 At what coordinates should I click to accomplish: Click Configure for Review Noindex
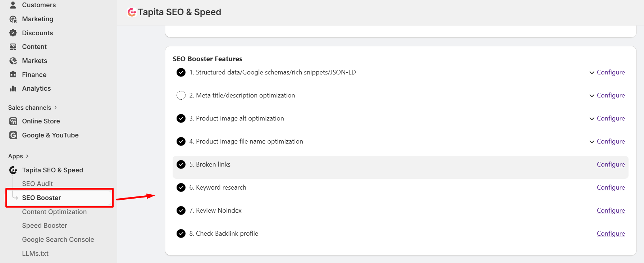click(x=611, y=210)
